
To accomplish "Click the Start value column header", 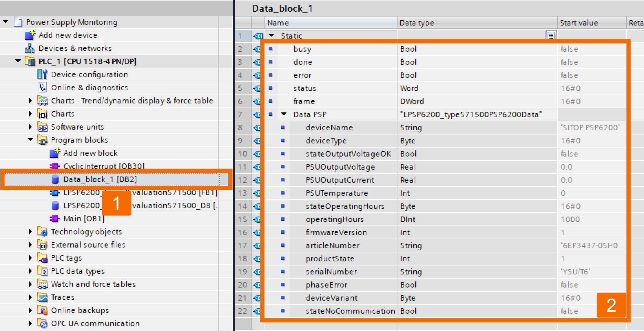I will (x=592, y=23).
